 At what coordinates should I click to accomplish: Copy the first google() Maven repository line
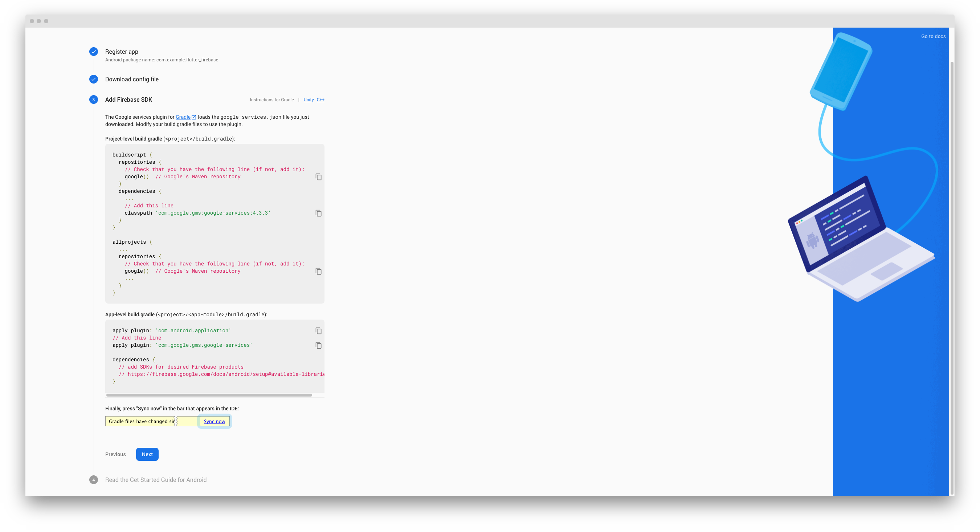point(318,177)
